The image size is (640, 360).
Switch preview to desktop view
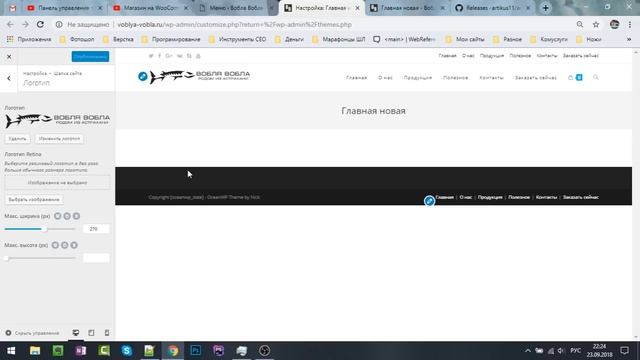(76, 333)
